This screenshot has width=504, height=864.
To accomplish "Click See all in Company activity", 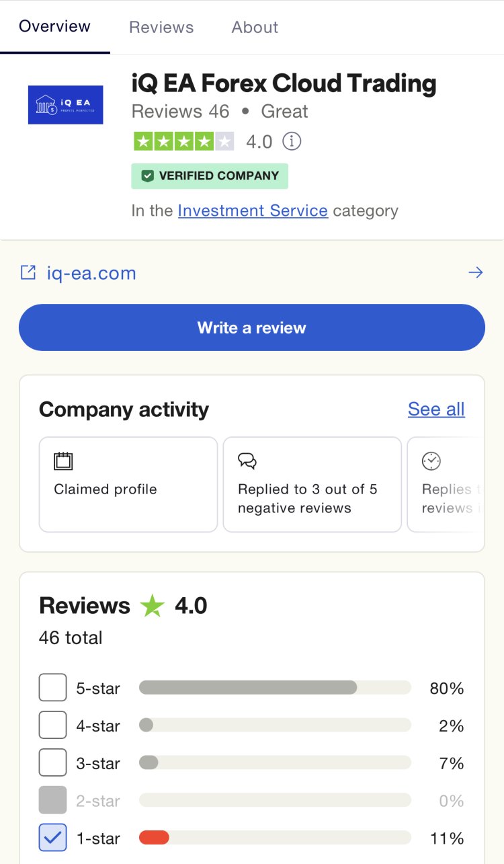I will coord(436,409).
